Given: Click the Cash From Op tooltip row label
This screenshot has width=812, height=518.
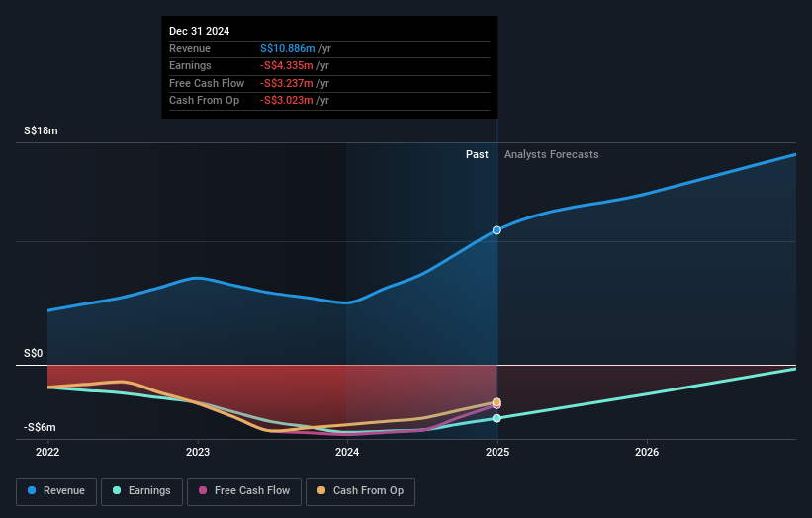Looking at the screenshot, I should (x=204, y=101).
